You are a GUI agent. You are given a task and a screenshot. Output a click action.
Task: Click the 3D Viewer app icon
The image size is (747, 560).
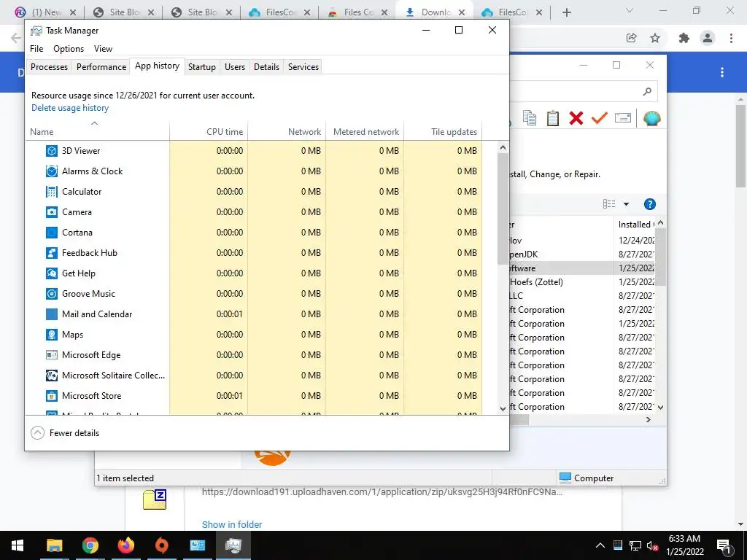(52, 151)
